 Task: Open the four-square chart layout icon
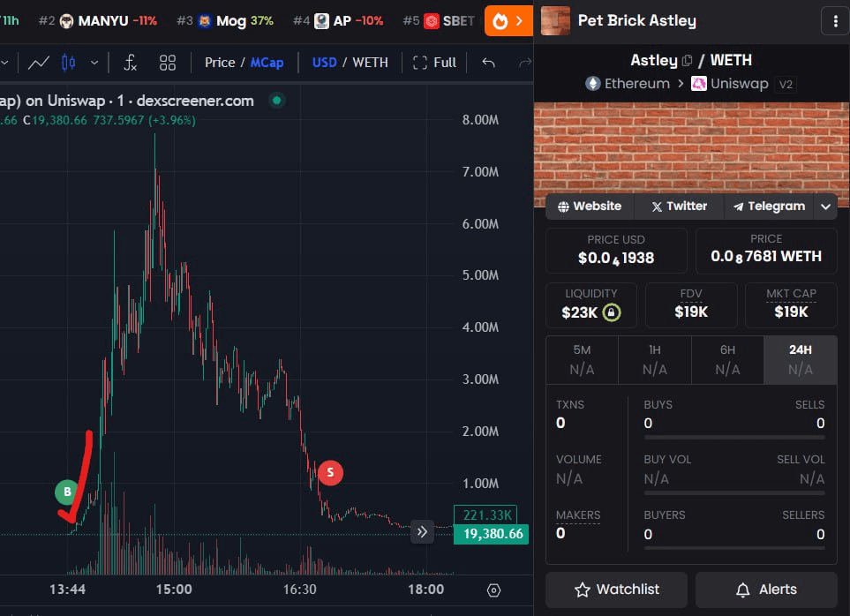168,63
